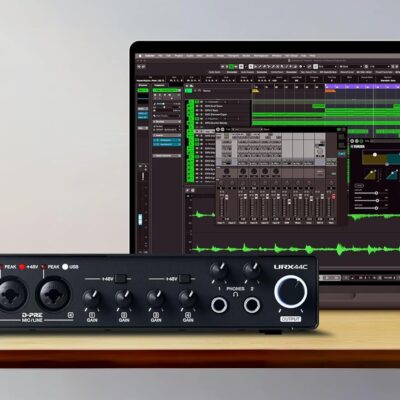Image resolution: width=400 pixels, height=400 pixels.
Task: Turn the GAIN 3 knob on the interface
Action: tap(155, 298)
